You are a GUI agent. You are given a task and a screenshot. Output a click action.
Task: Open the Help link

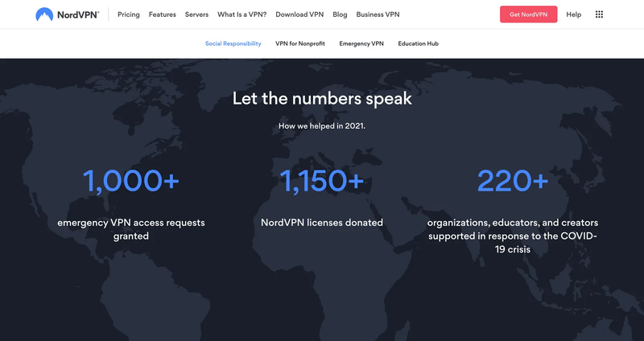[574, 14]
